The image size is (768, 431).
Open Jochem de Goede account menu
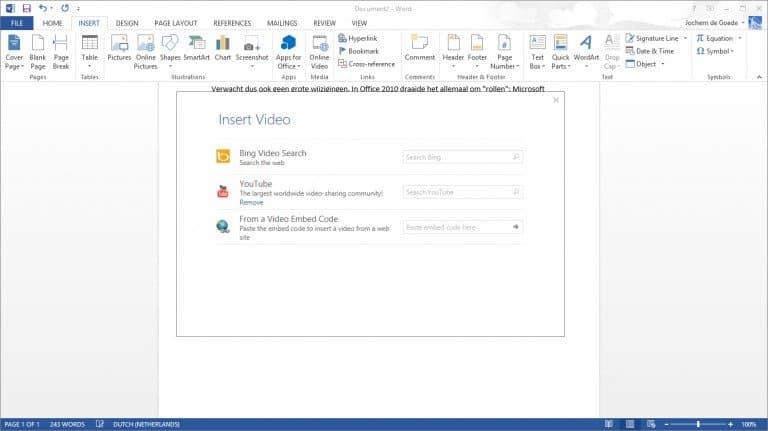click(x=715, y=23)
